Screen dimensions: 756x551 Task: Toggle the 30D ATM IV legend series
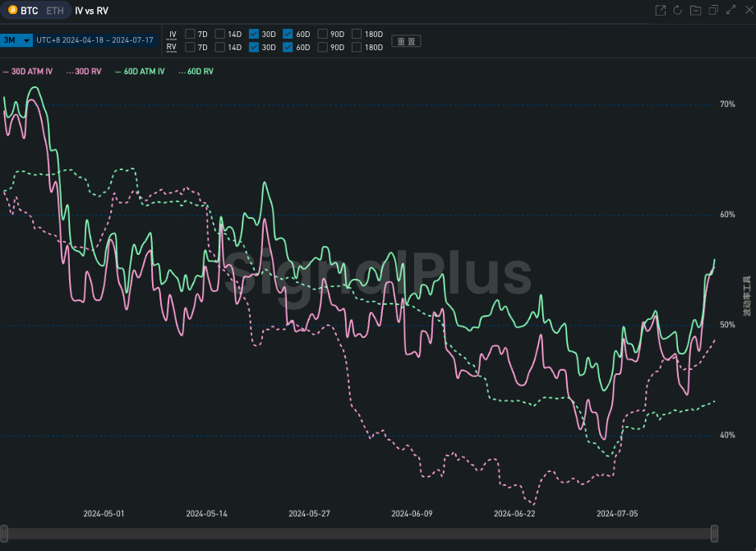(x=29, y=72)
